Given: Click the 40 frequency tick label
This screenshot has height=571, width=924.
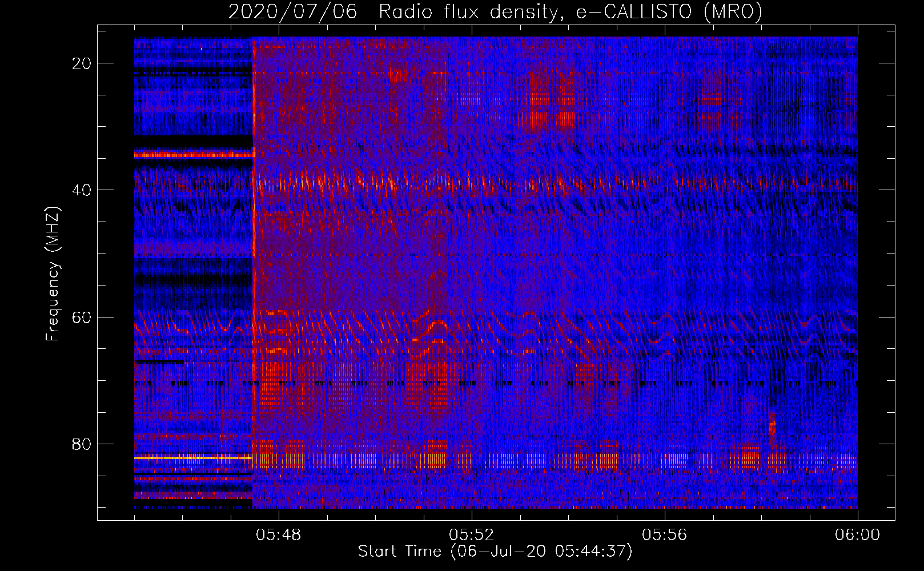Looking at the screenshot, I should point(82,190).
